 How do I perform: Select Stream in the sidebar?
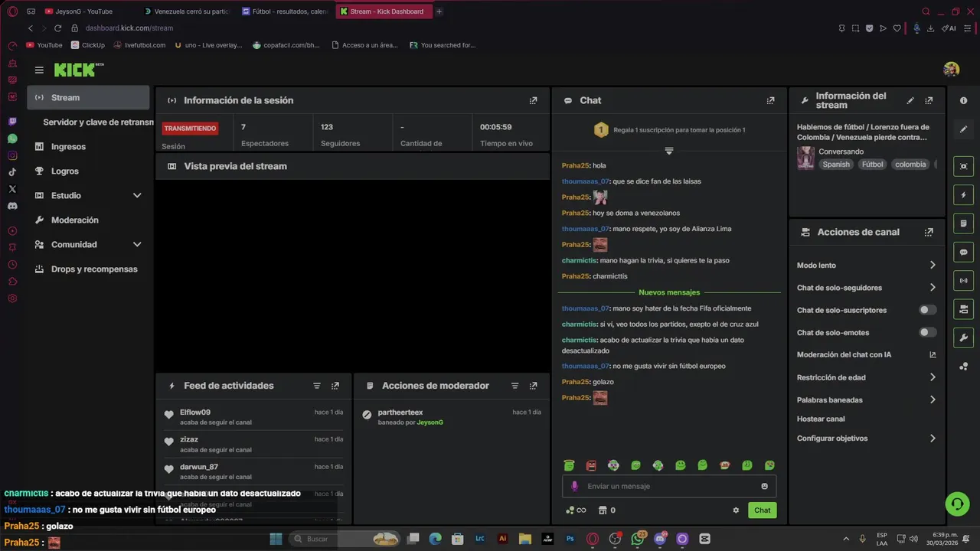coord(88,97)
